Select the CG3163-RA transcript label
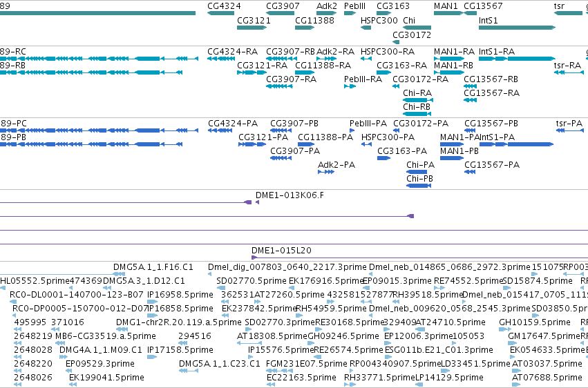Image resolution: width=588 pixels, height=388 pixels. click(x=401, y=66)
